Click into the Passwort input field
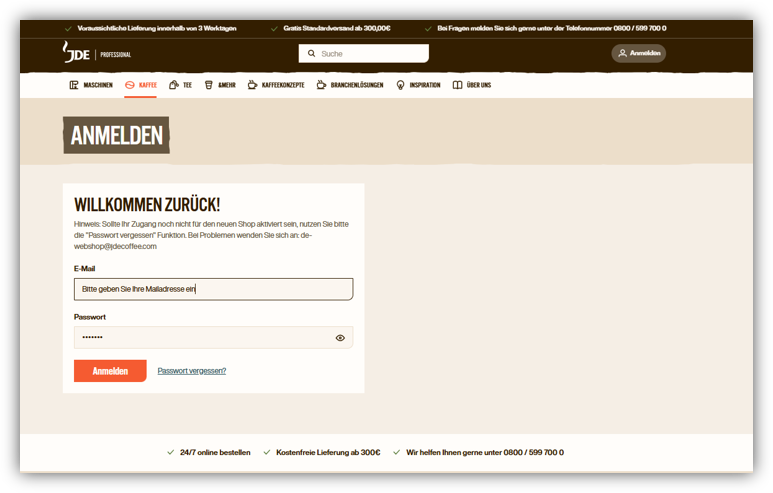The height and width of the screenshot is (493, 773). 213,337
